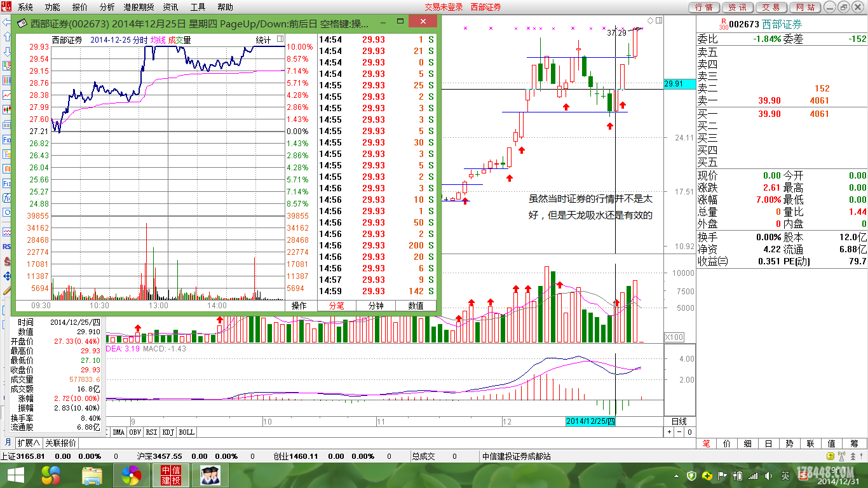Click the yellow upload icon in status bar

(830, 457)
